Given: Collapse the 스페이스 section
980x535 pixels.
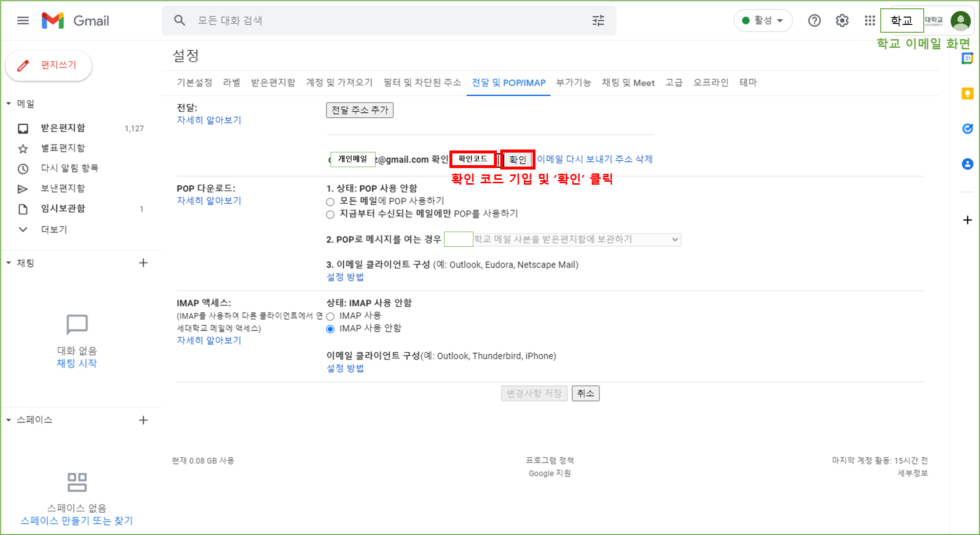Looking at the screenshot, I should pos(8,420).
